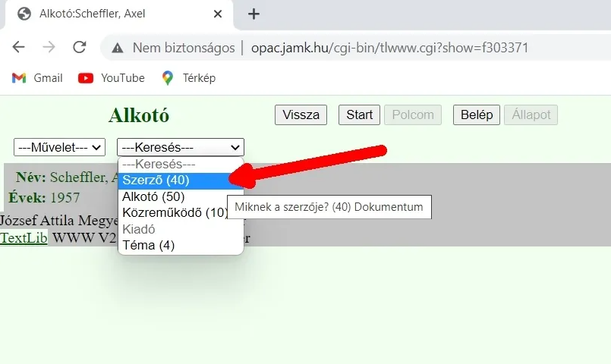Reload the page with the refresh icon
Viewport: 611px width, 364px height.
79,47
